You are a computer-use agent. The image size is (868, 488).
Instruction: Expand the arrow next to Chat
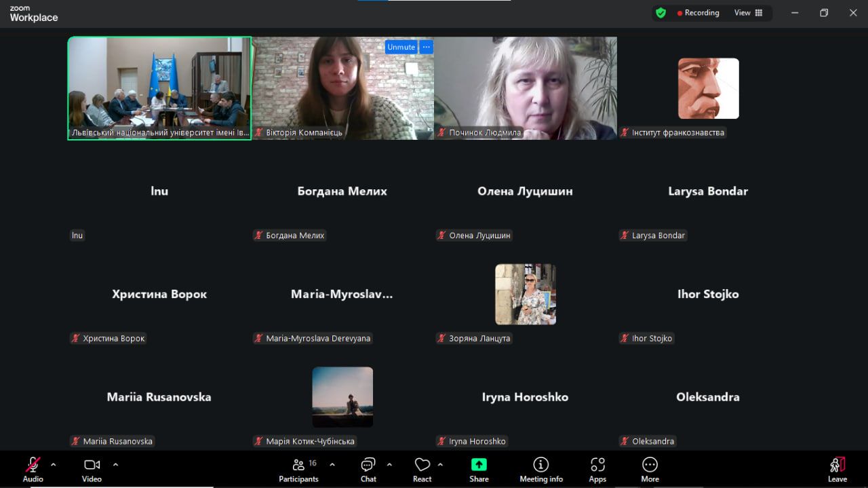[x=389, y=465]
